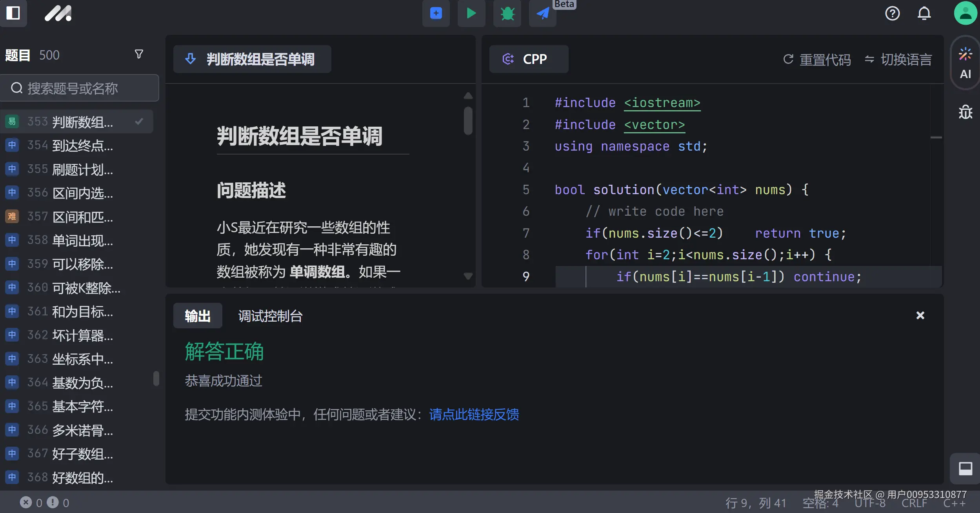Open the debug side panel icon
This screenshot has height=513, width=980.
pos(965,112)
